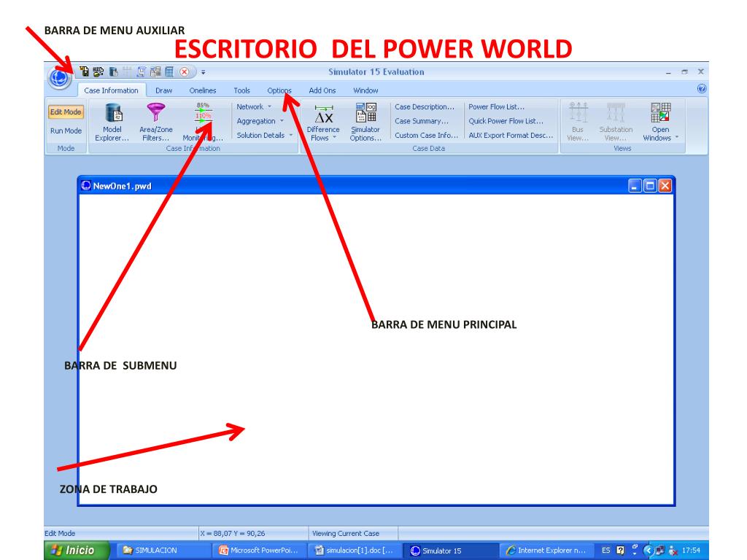747x560 pixels.
Task: Expand the Aggregation dropdown
Action: (x=260, y=121)
